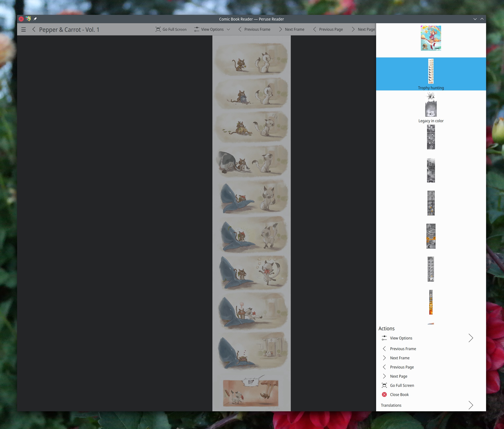Click the Next Frame icon
Screen dimensions: 504x429
click(x=280, y=29)
